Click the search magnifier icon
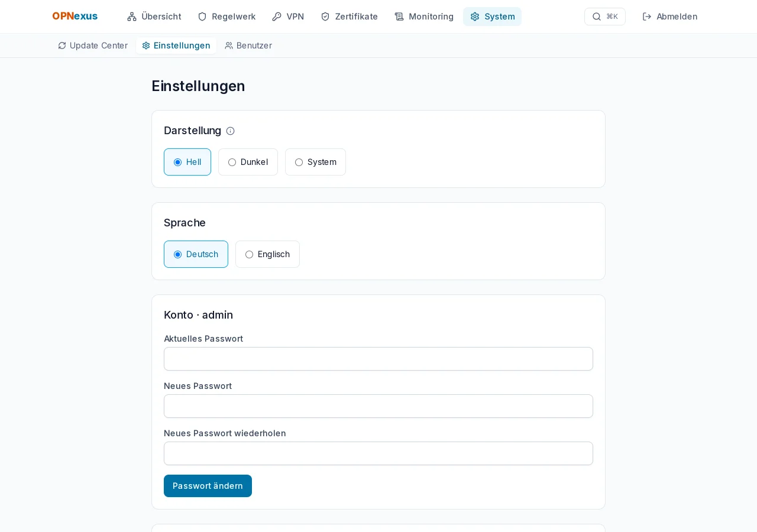The image size is (757, 532). [x=597, y=17]
